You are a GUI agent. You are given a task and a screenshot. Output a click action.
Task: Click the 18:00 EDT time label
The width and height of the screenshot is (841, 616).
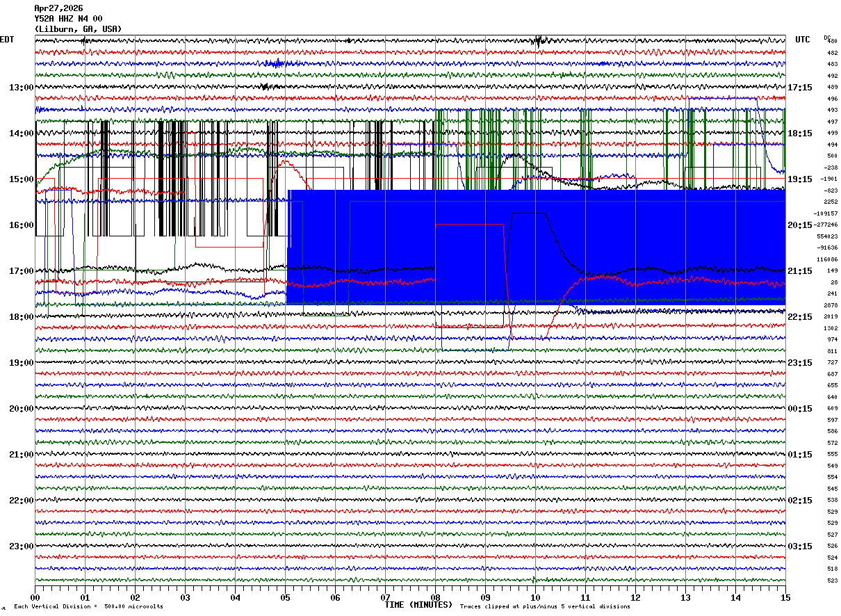(x=21, y=317)
